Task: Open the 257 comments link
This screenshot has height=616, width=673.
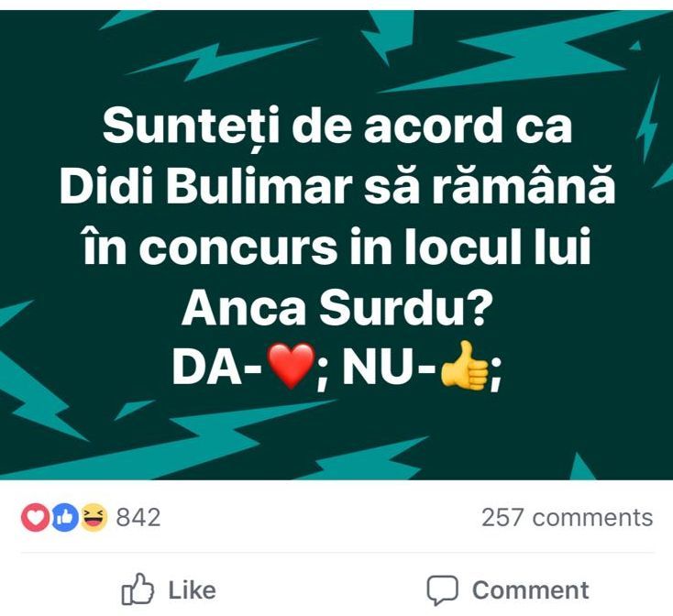Action: [567, 518]
